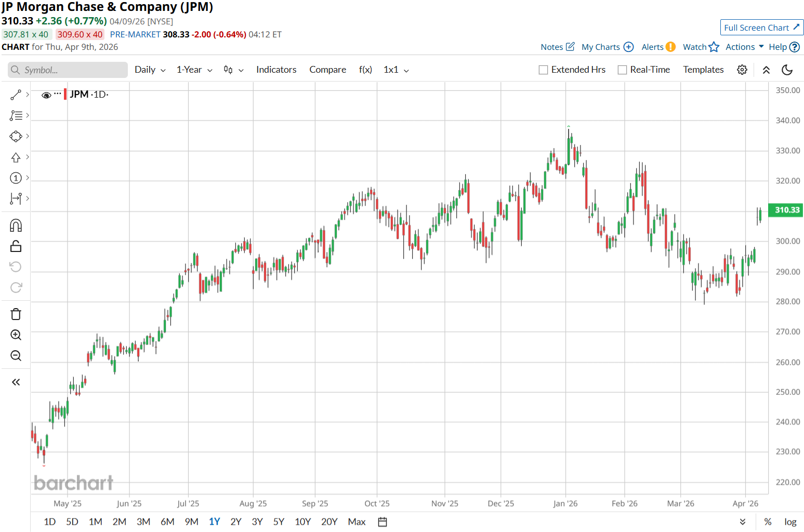This screenshot has width=804, height=532.
Task: Hide the JPM series with eye icon
Action: [x=46, y=95]
